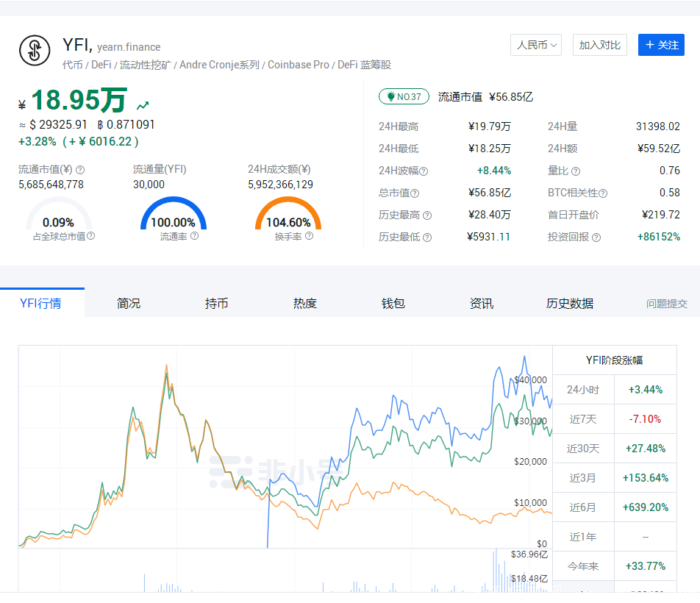This screenshot has width=700, height=603.
Task: Click the 首日开盘价 ¥219.72 value
Action: coord(661,215)
